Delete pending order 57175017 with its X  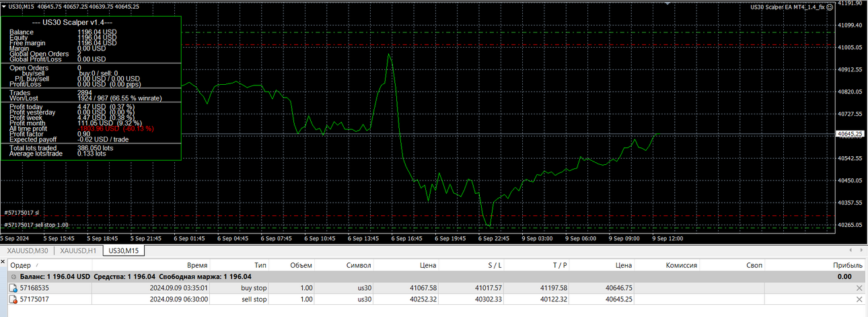point(859,300)
